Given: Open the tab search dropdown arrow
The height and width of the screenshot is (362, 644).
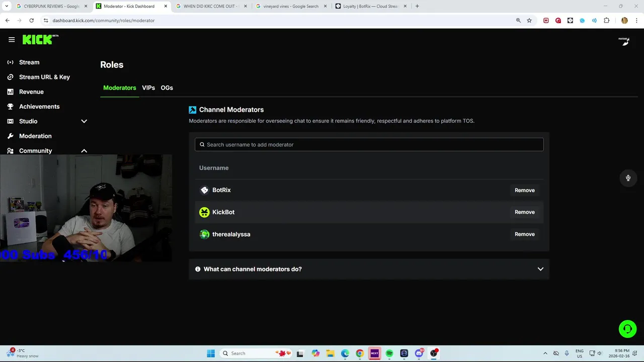Looking at the screenshot, I should pos(7,6).
